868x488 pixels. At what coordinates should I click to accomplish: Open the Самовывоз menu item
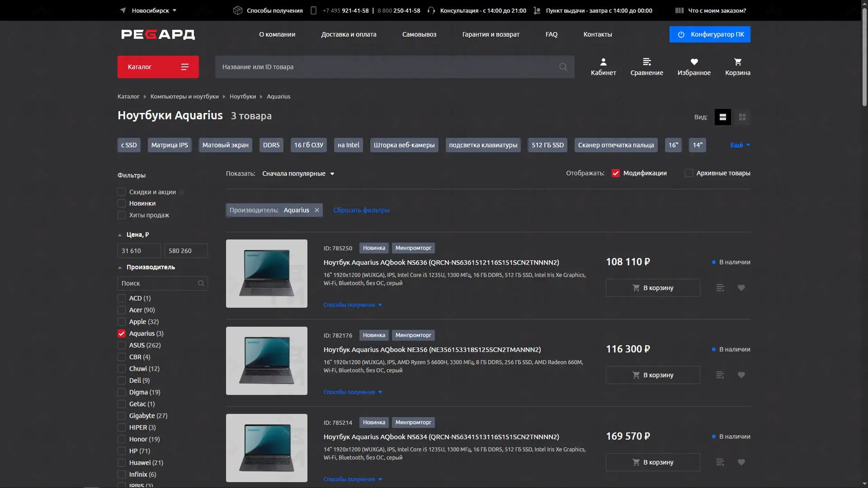[x=419, y=34]
